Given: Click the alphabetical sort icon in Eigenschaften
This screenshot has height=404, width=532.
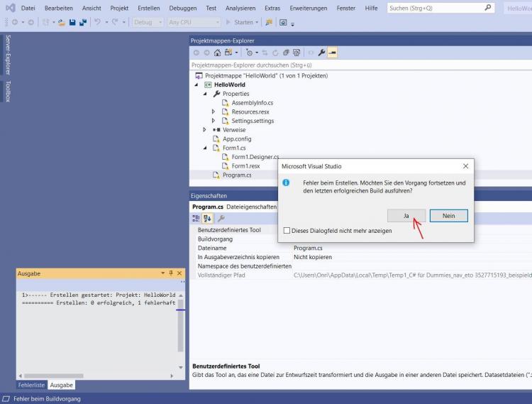Looking at the screenshot, I should tap(207, 218).
